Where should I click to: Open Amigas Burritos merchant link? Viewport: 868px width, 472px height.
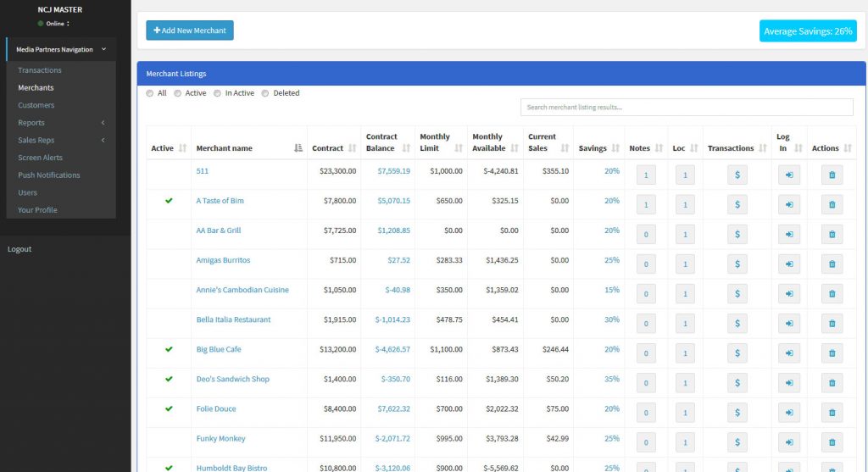223,260
